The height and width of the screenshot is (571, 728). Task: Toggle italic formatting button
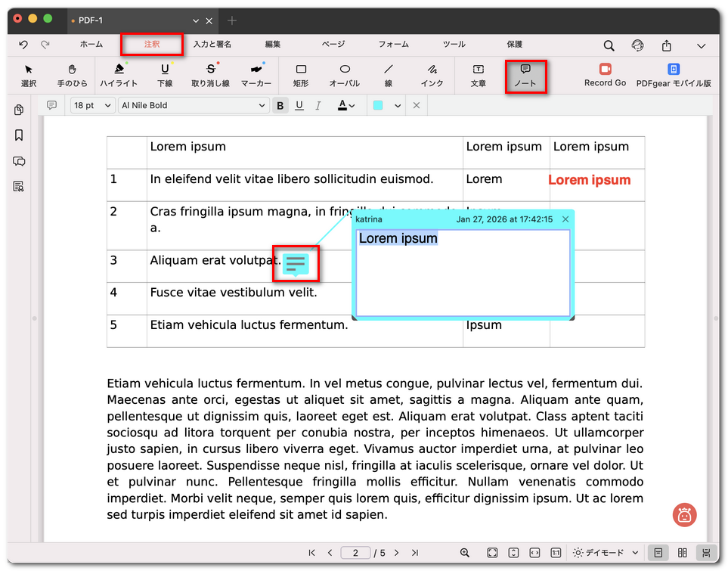[318, 106]
